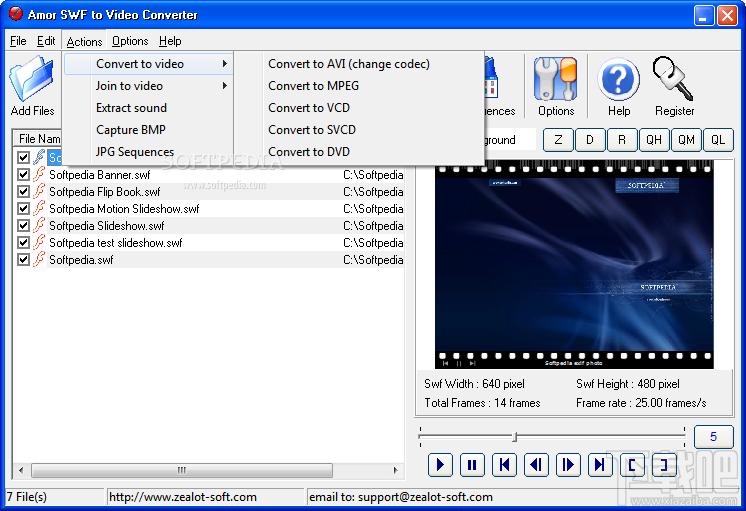The image size is (746, 511).
Task: Set the end mark bracket
Action: coord(664,464)
